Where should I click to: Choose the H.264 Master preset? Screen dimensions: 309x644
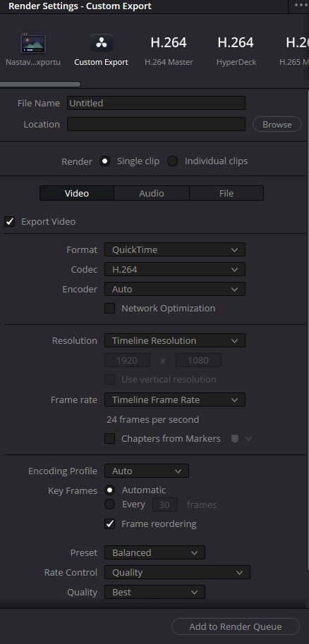tap(169, 42)
